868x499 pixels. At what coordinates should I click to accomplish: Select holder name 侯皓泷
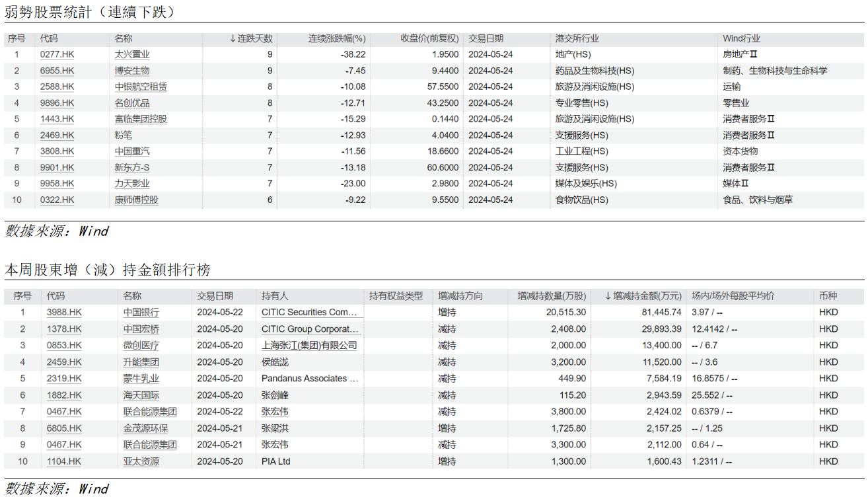pos(275,362)
